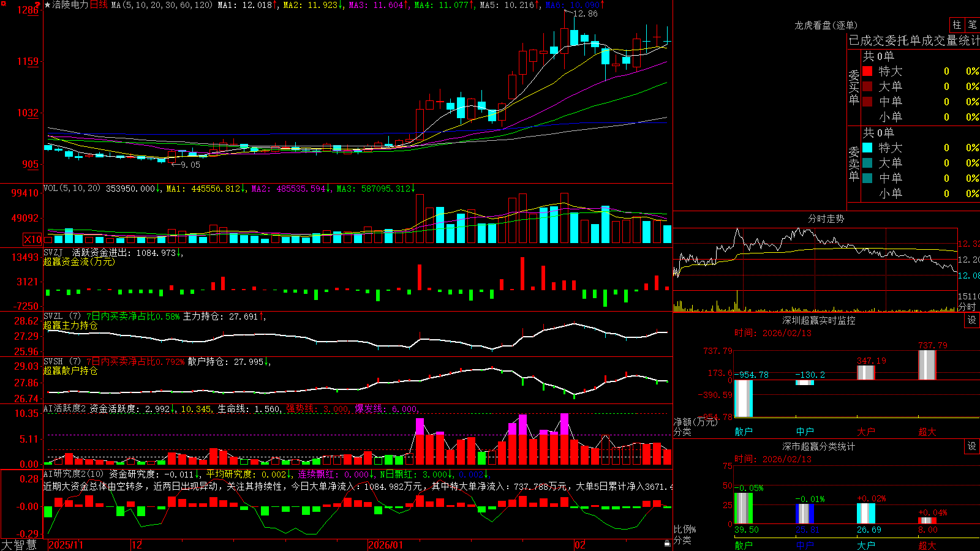The width and height of the screenshot is (980, 551).
Task: Switch 龙虎看盘 to 柱 (bar) view
Action: (957, 24)
